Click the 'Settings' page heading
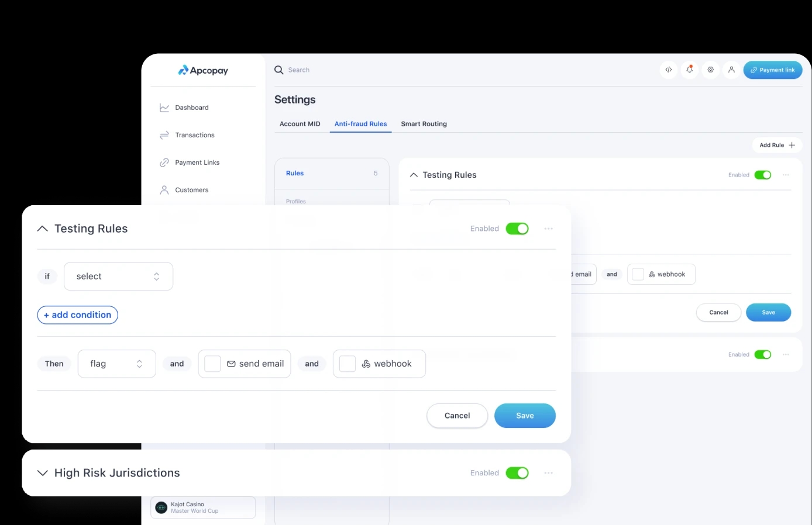This screenshot has height=525, width=812. point(295,99)
